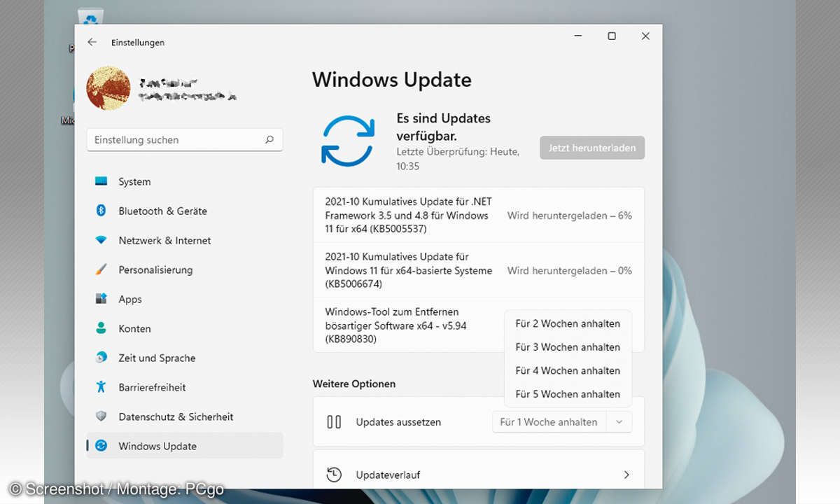Select Windows Update in the sidebar
Viewport: 840px width, 504px height.
185,446
